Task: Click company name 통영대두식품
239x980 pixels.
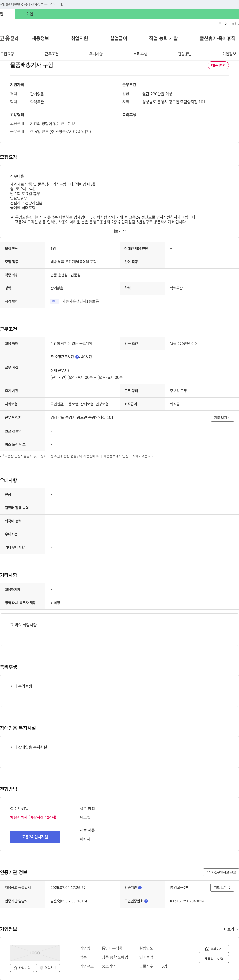Action: [112, 948]
